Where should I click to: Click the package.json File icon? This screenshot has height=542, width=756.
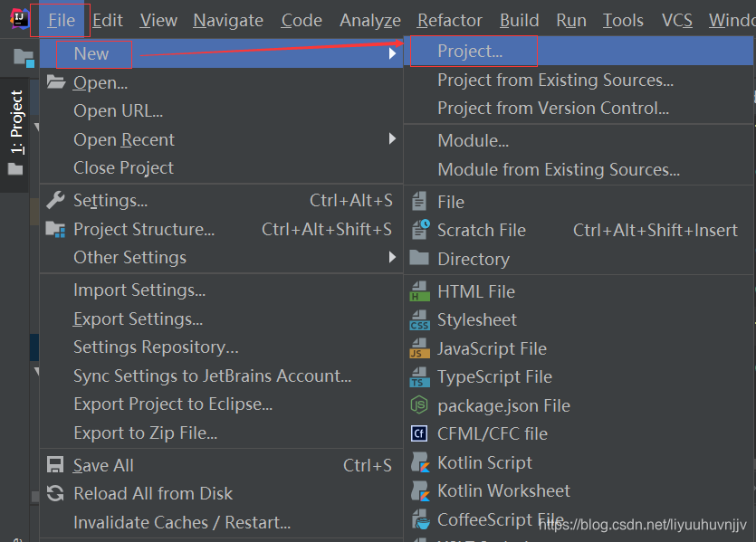tap(419, 405)
